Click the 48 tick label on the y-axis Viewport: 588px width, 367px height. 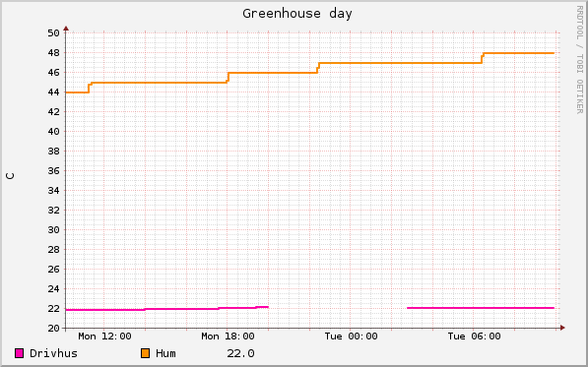click(53, 53)
